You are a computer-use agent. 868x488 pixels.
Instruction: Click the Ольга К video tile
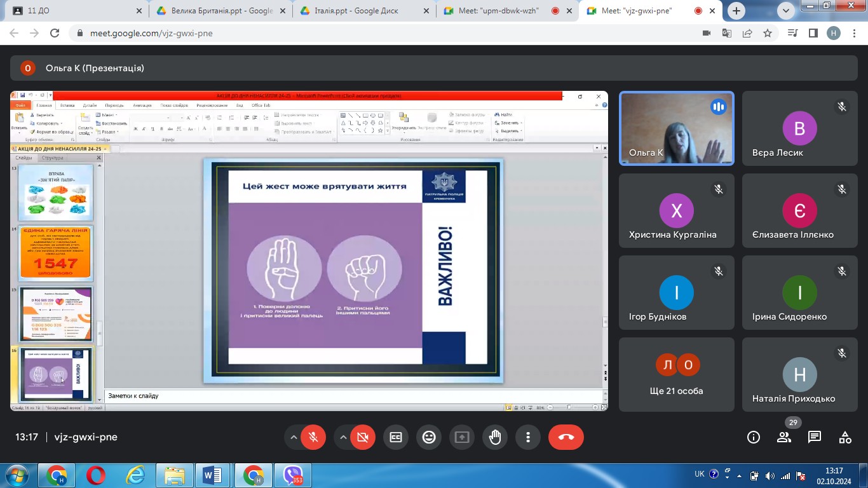click(676, 128)
